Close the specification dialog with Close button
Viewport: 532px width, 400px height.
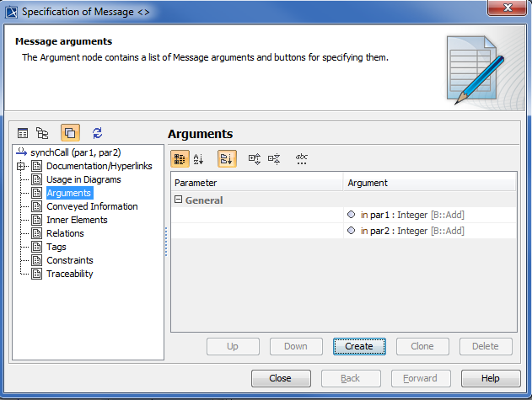point(281,378)
